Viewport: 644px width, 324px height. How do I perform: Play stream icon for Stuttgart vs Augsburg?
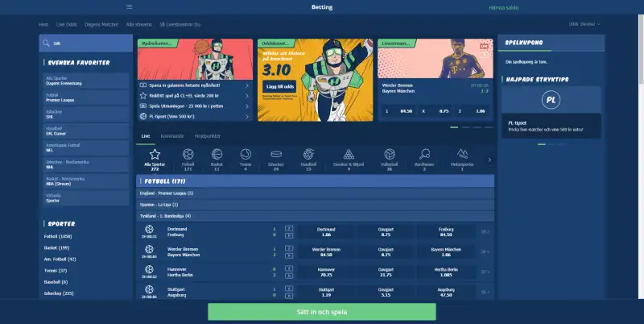[289, 296]
